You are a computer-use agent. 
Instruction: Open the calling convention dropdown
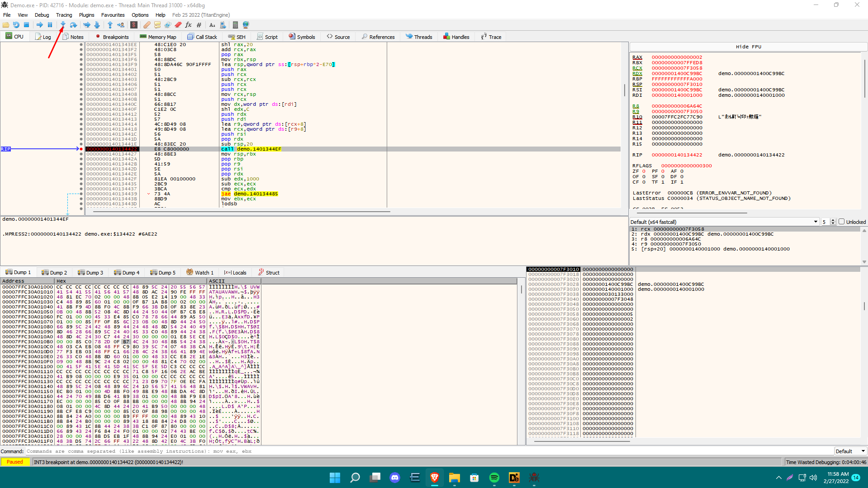[724, 222]
